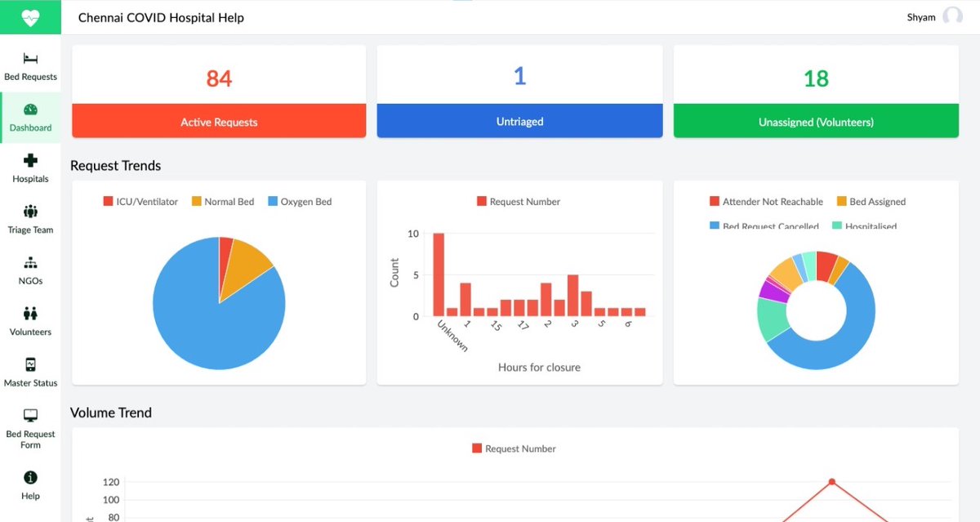Open Triage Team people icon
This screenshot has width=980, height=522.
click(x=30, y=212)
